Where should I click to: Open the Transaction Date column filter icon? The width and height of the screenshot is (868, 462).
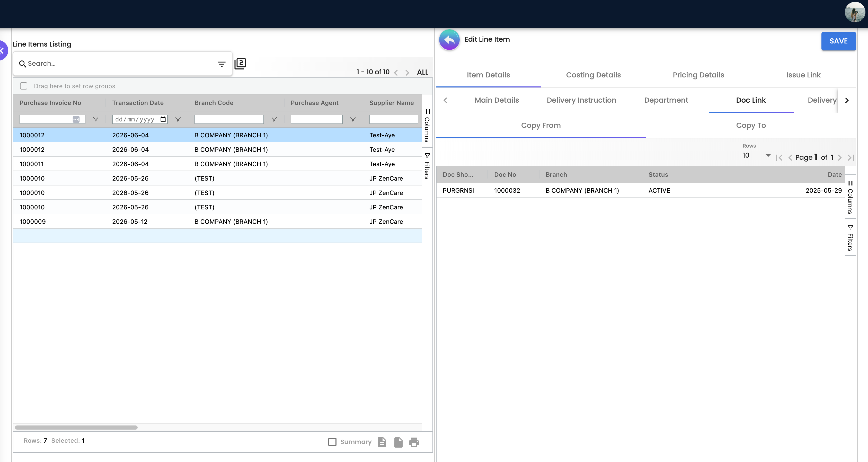(178, 119)
